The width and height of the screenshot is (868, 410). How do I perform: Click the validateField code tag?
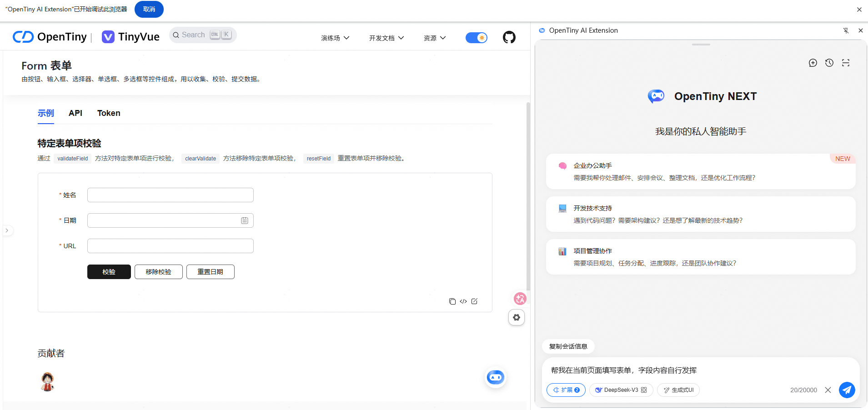pos(73,159)
